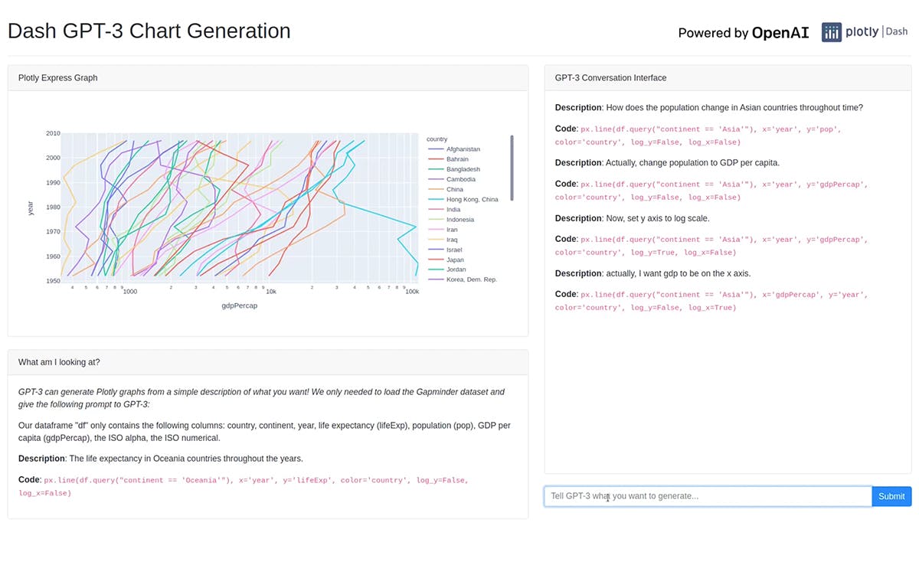Toggle India line in legend
This screenshot has height=588, width=919.
coord(453,209)
